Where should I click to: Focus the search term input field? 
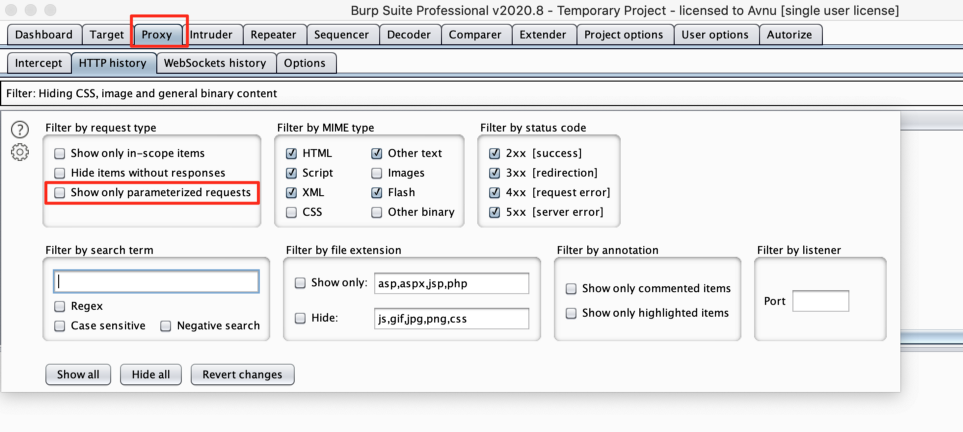point(156,281)
